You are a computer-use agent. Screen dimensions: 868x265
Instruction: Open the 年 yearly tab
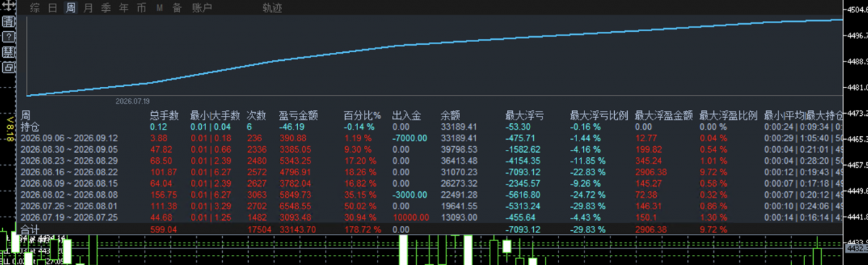coord(124,9)
